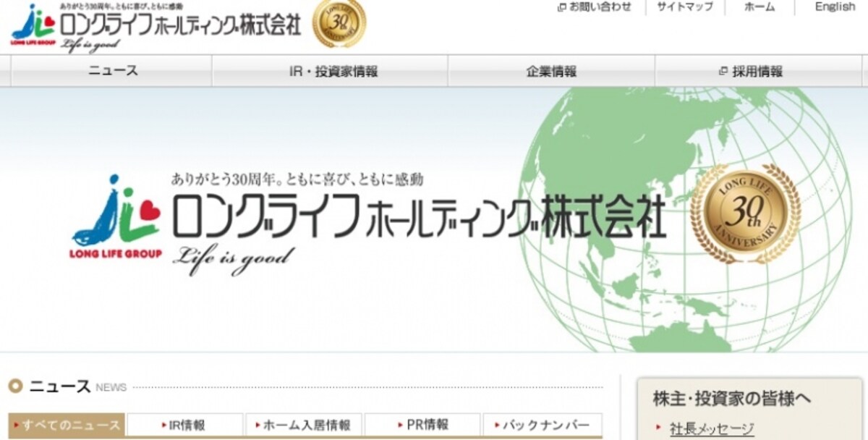868x440 pixels.
Task: Open the ニュース navigation menu
Action: point(113,71)
